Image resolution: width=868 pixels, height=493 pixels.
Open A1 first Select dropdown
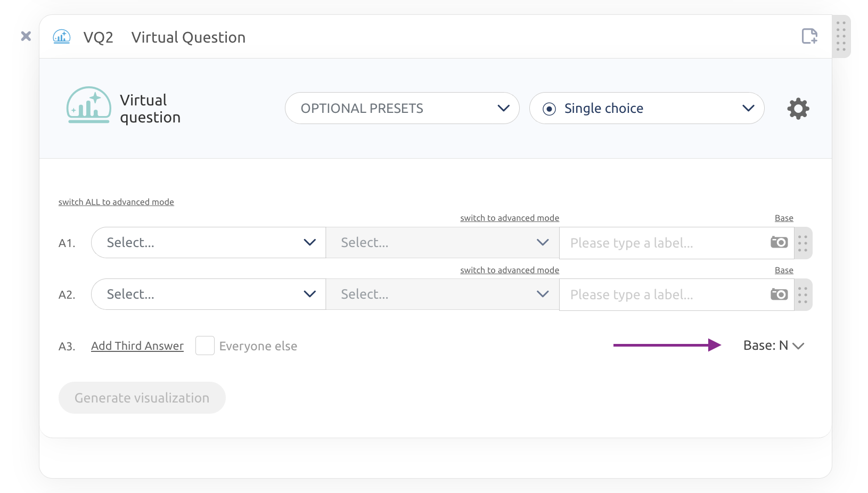coord(208,243)
